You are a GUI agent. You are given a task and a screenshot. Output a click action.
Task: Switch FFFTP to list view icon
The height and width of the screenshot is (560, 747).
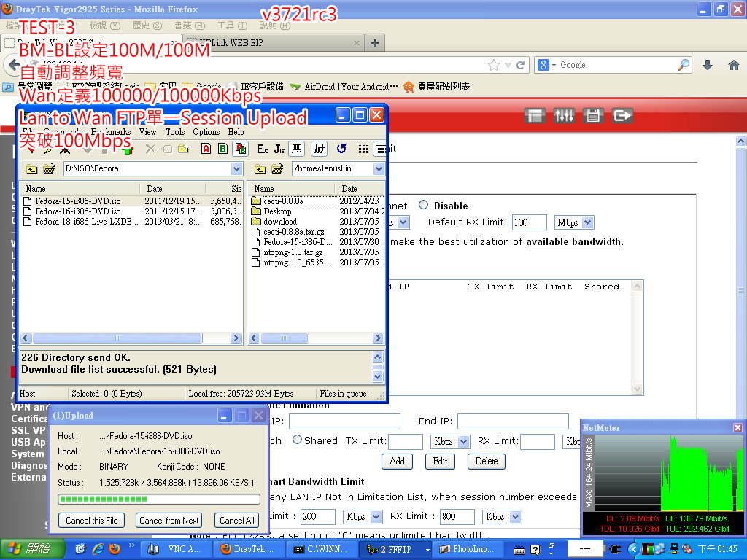(363, 149)
